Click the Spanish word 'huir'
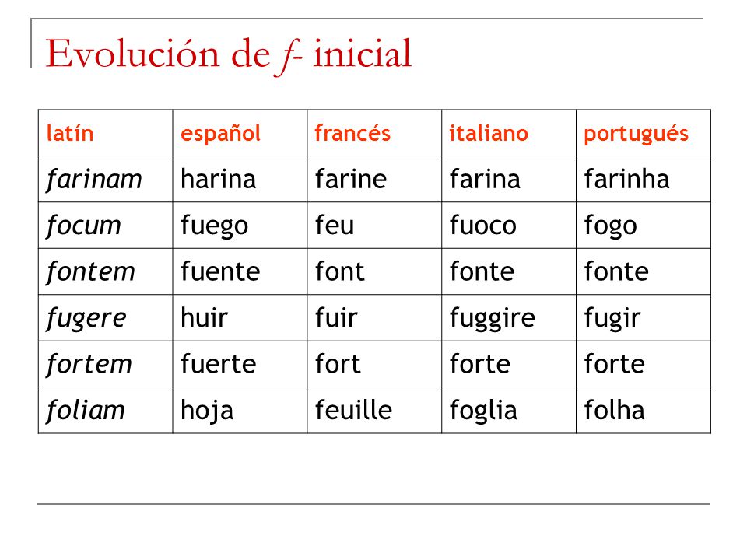The image size is (747, 560). coord(205,317)
